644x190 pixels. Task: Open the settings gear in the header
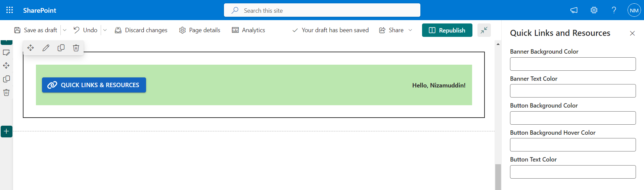pyautogui.click(x=594, y=10)
